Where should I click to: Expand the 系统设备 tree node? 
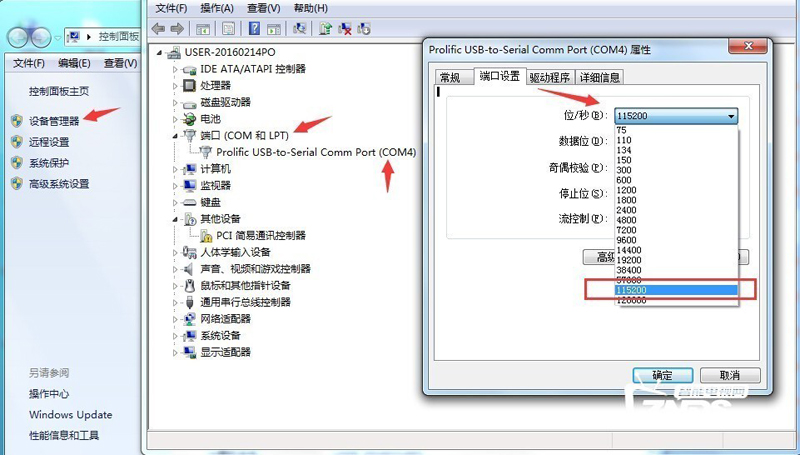pyautogui.click(x=175, y=336)
